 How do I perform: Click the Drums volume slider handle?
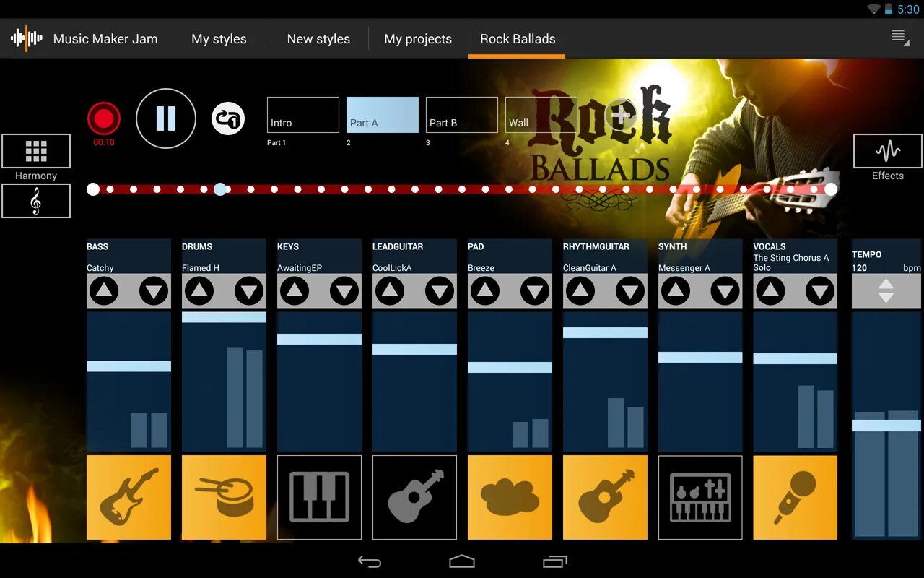[x=224, y=317]
